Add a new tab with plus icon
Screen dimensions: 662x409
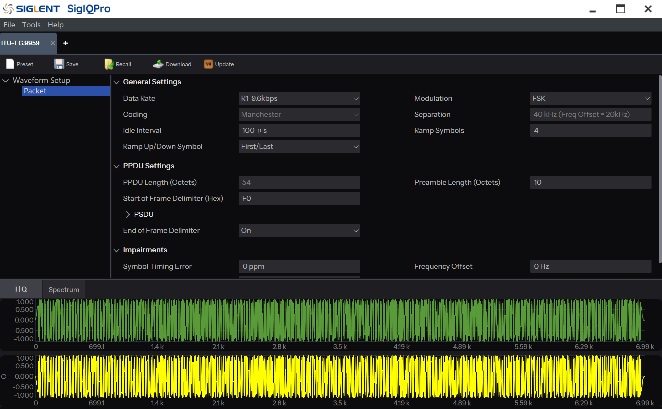coord(66,43)
